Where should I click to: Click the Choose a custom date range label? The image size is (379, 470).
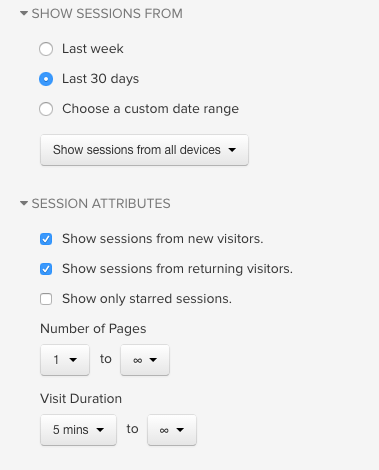click(x=150, y=109)
